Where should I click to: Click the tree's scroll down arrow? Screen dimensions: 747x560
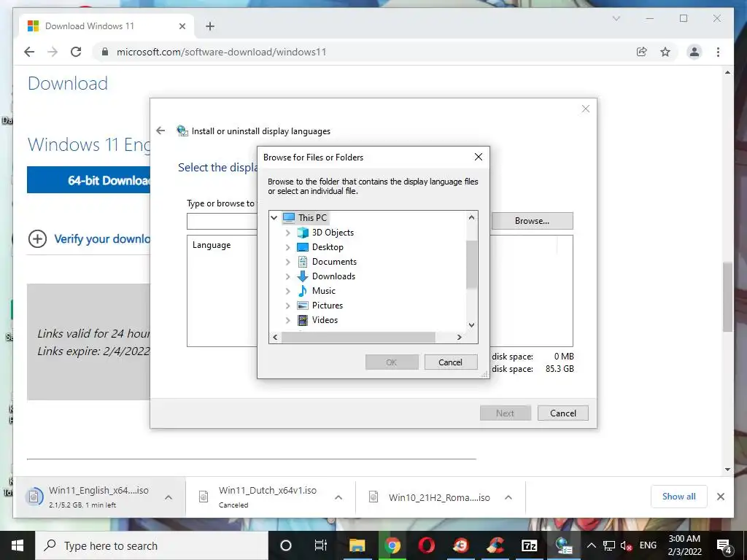tap(471, 325)
